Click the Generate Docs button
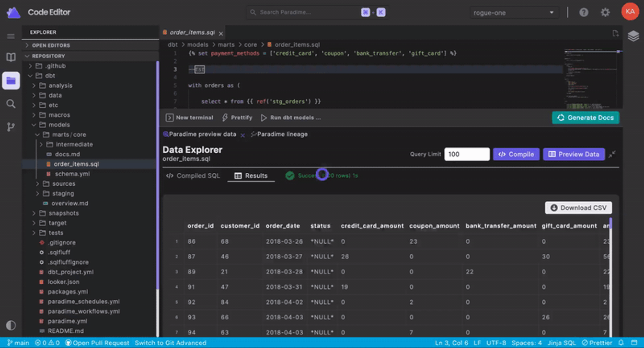The width and height of the screenshot is (644, 348). point(586,117)
